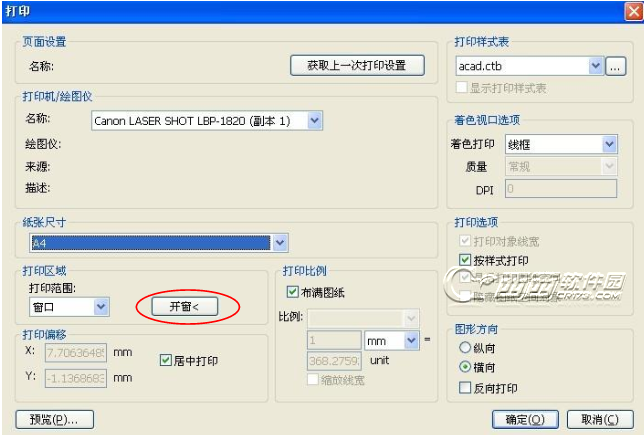Toggle the 布满图纸 checkbox

(292, 292)
